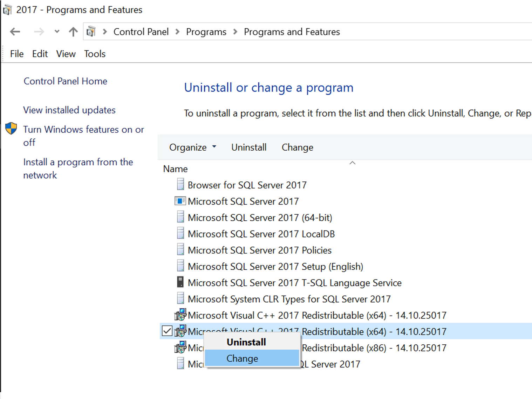532x399 pixels.
Task: Select Microsoft SQL Server 2017 LocalDB row
Action: (x=261, y=234)
